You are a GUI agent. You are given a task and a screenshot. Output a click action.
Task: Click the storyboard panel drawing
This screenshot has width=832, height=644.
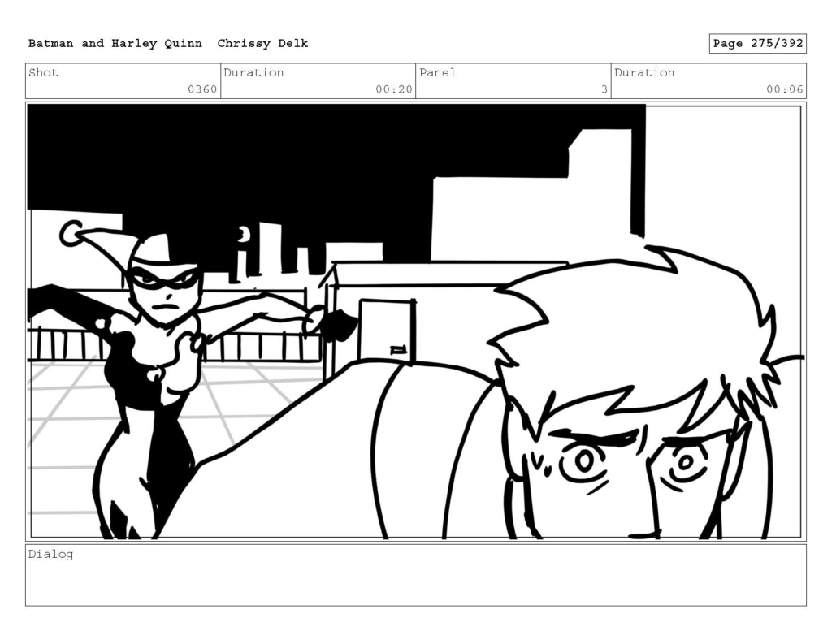[416, 322]
